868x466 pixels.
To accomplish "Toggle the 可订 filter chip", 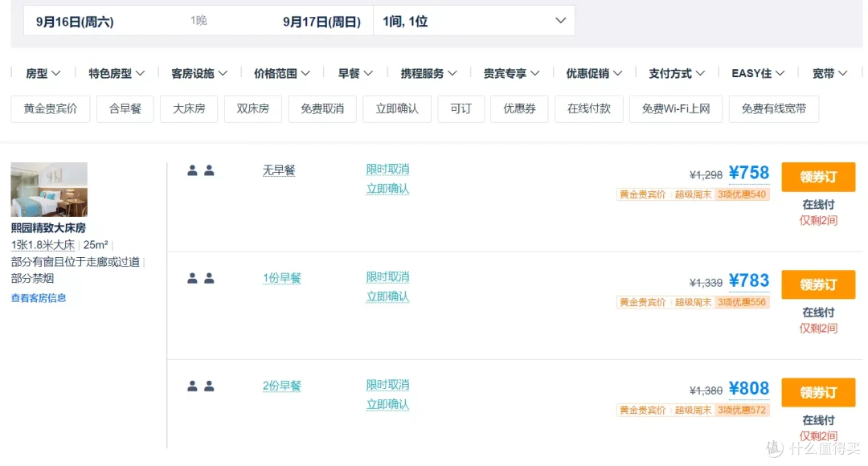I will click(461, 108).
